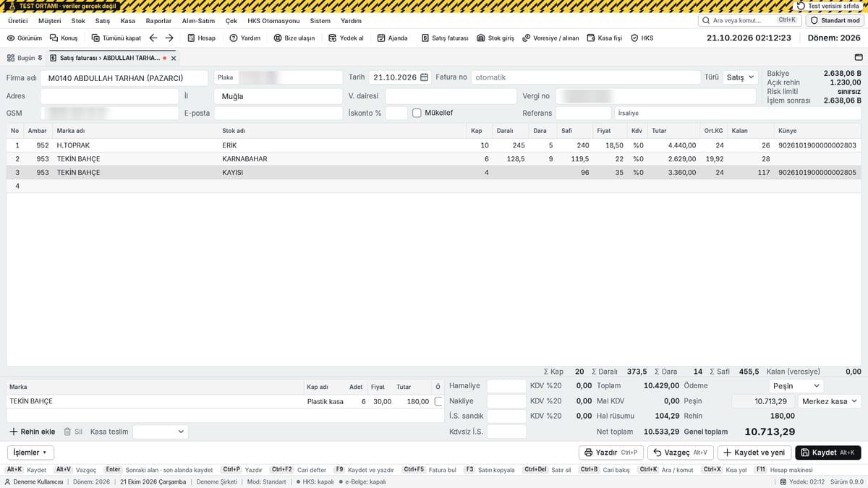
Task: Go forward with the right arrow icon
Action: (169, 38)
